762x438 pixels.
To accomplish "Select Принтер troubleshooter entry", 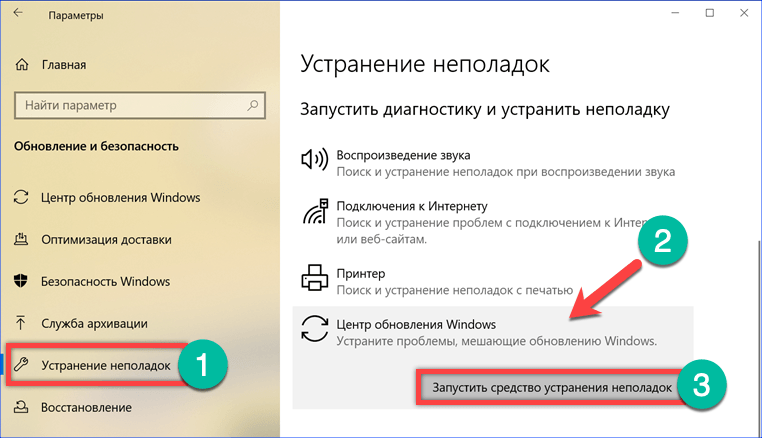I will [492, 281].
